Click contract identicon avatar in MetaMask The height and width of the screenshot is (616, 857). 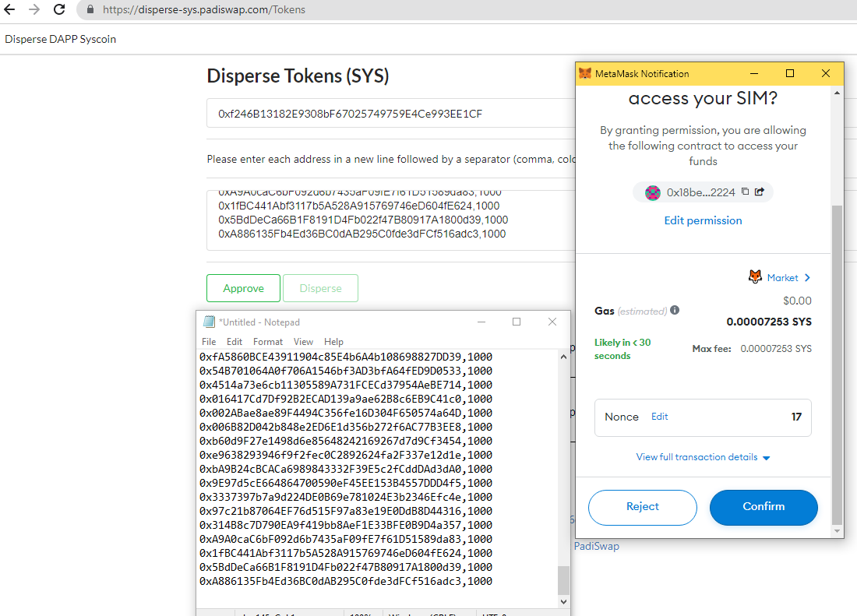653,193
